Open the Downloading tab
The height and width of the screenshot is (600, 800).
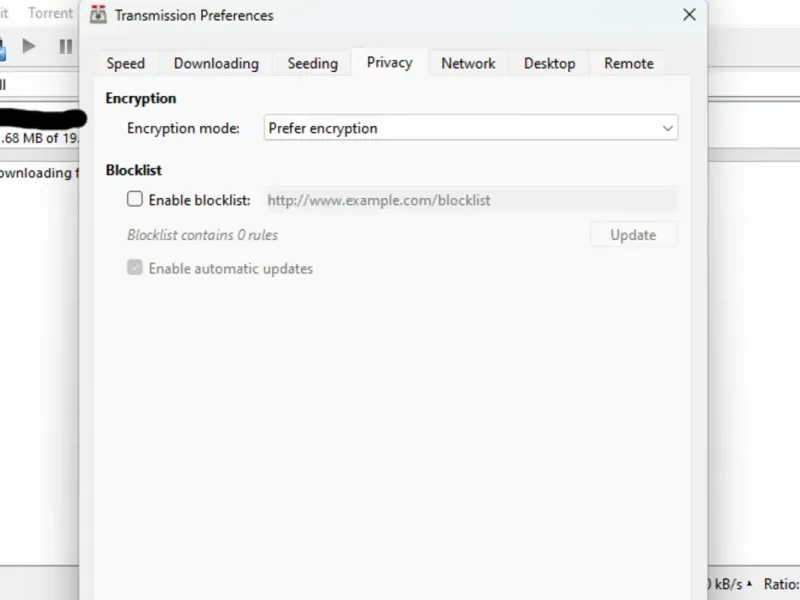click(216, 63)
